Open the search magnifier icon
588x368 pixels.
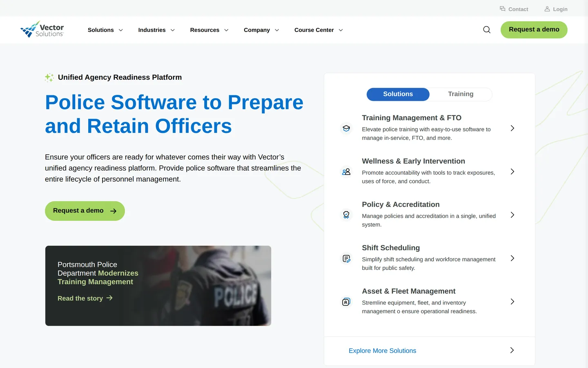coord(487,30)
